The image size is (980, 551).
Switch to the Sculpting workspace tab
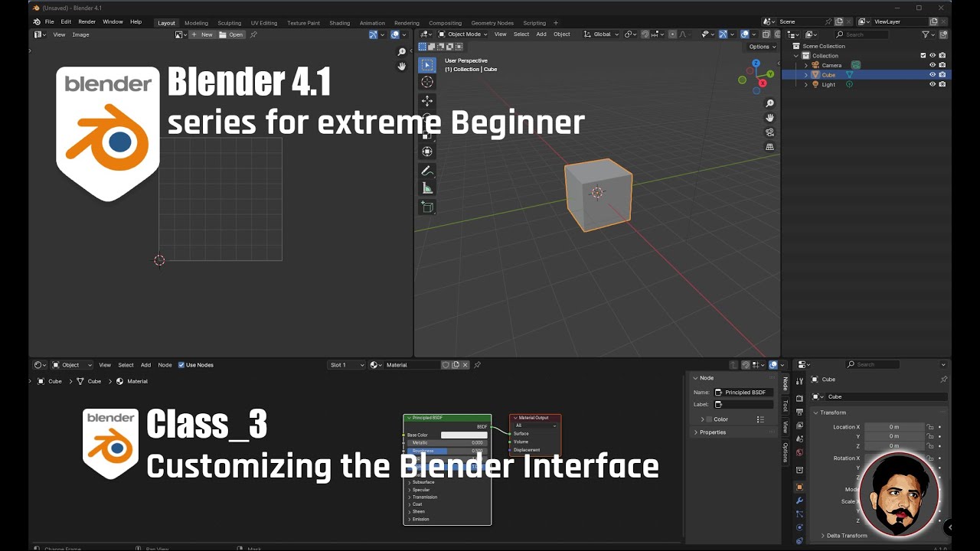(x=229, y=23)
